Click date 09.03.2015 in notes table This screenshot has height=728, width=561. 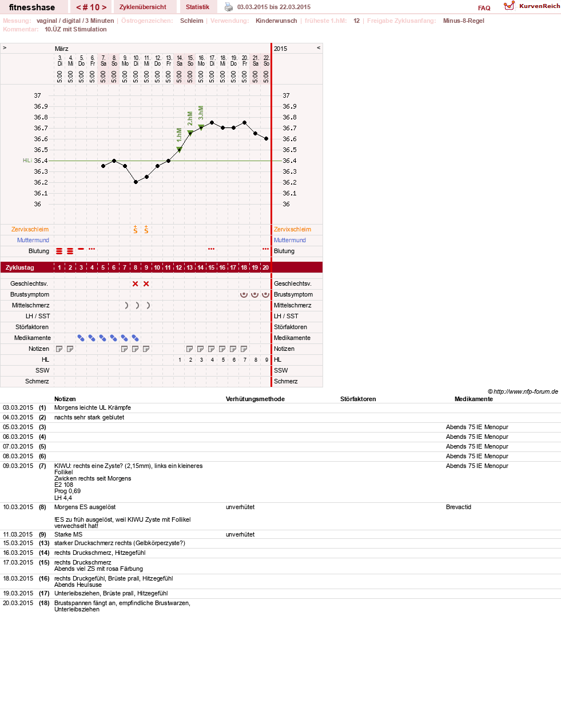pos(18,466)
